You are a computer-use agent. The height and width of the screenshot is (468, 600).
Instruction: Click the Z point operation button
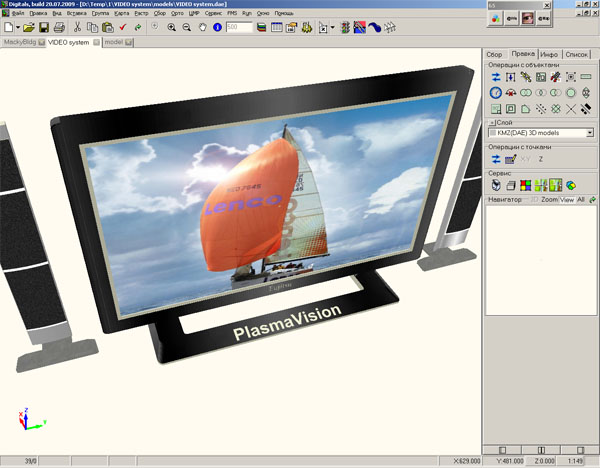[541, 159]
